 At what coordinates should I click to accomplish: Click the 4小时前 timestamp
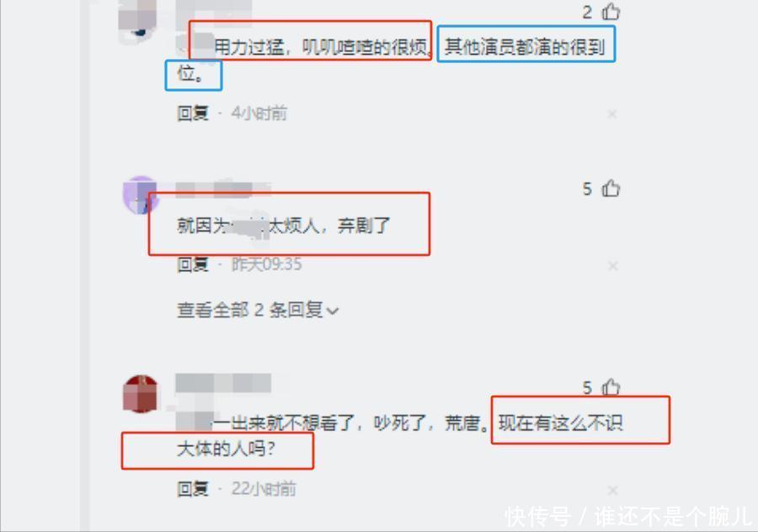[x=259, y=114]
